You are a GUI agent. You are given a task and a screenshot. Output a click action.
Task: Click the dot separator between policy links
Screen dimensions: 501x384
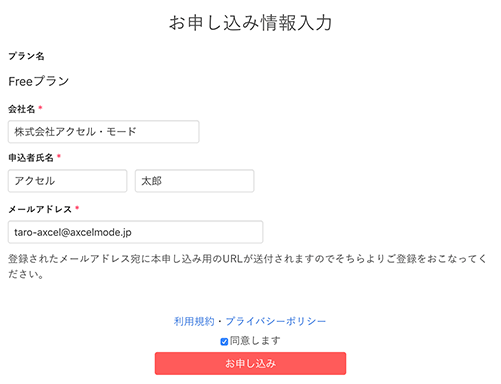coord(220,322)
